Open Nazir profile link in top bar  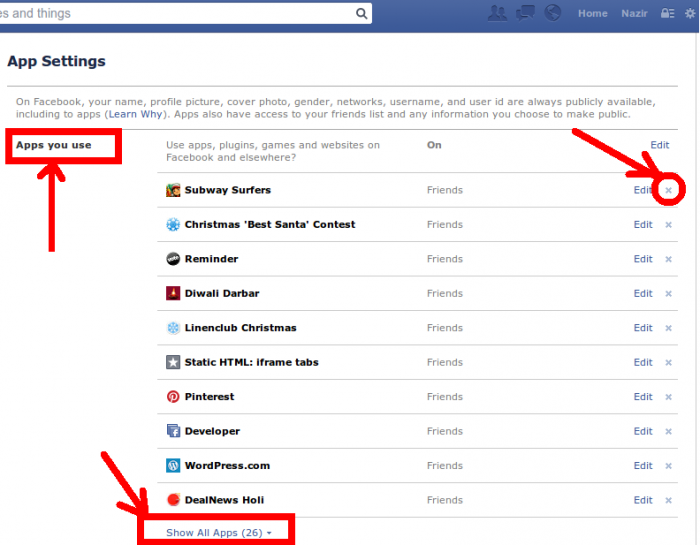(x=634, y=13)
